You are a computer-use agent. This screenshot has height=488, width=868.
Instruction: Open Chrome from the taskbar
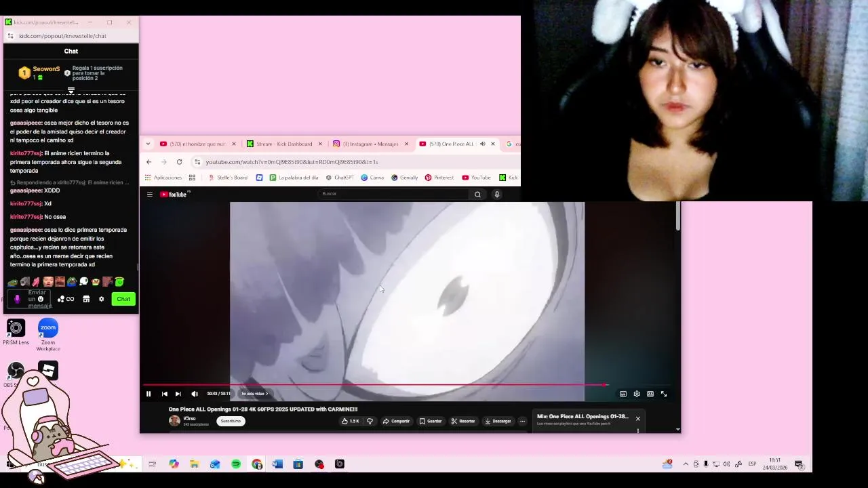point(256,464)
